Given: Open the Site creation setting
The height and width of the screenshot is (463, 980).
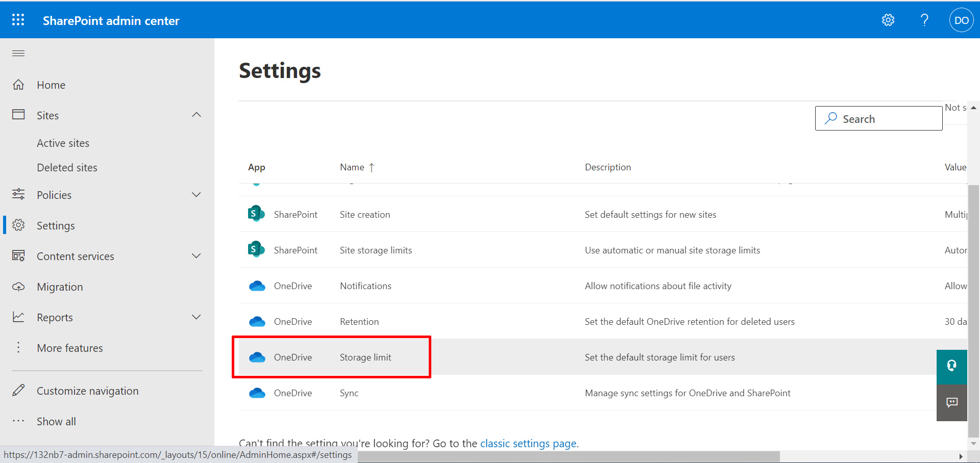Looking at the screenshot, I should [x=365, y=215].
